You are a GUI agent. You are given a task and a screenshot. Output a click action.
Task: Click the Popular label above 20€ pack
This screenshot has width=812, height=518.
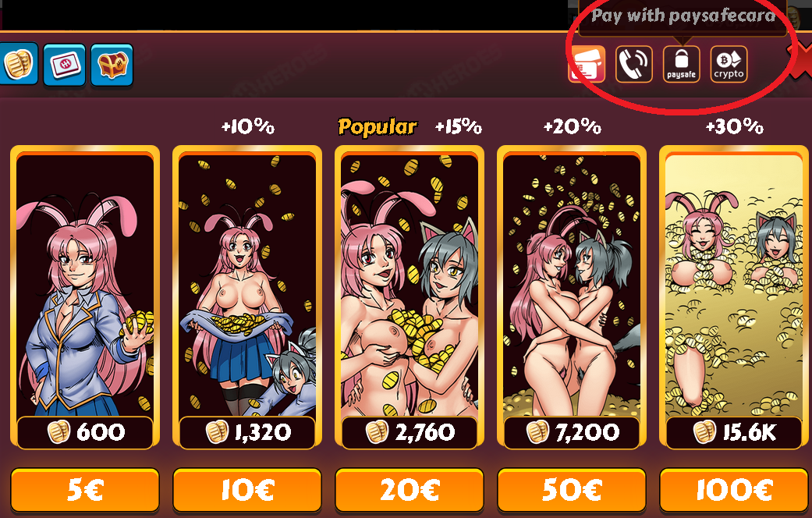click(x=377, y=127)
